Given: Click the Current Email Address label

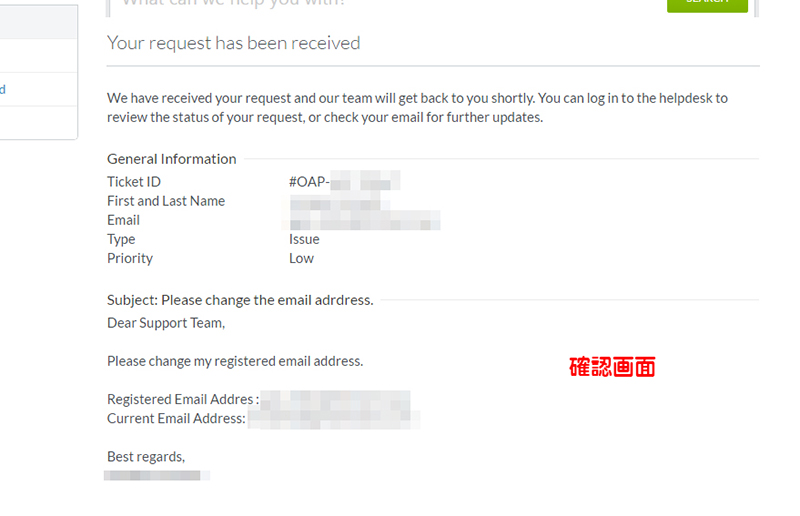Looking at the screenshot, I should [176, 418].
